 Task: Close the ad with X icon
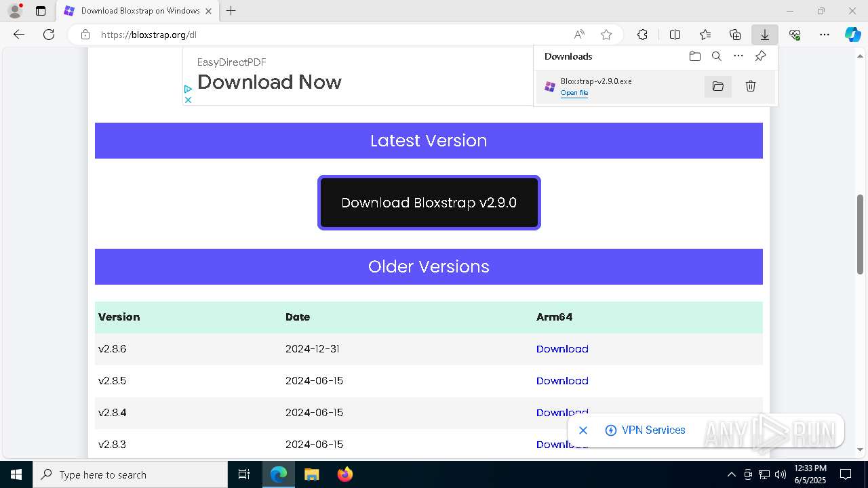(188, 100)
